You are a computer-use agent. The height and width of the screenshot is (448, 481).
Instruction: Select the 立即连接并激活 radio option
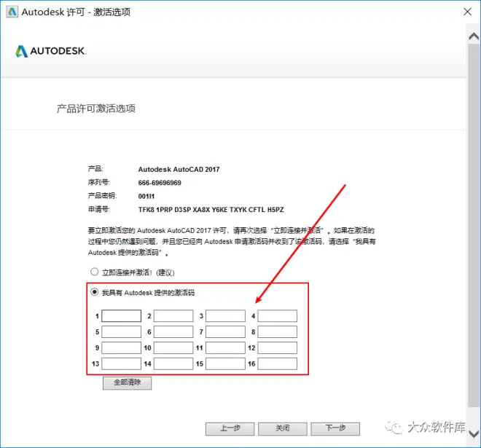[x=94, y=272]
